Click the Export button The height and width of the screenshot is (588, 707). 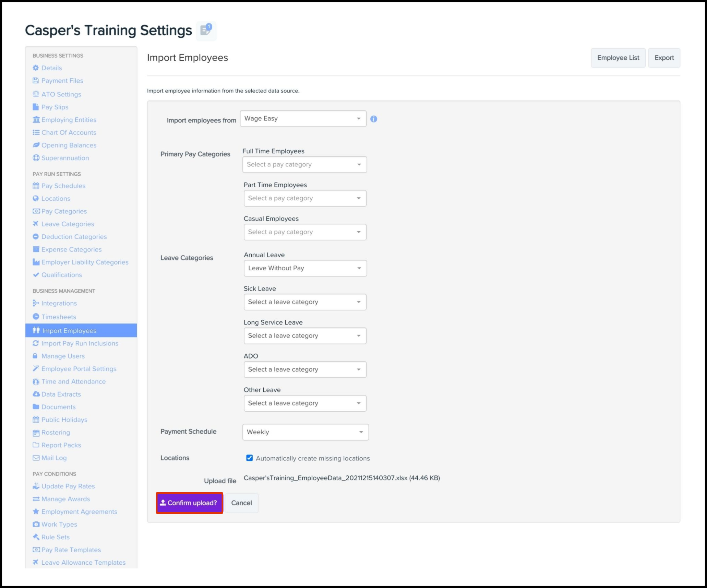click(x=664, y=58)
